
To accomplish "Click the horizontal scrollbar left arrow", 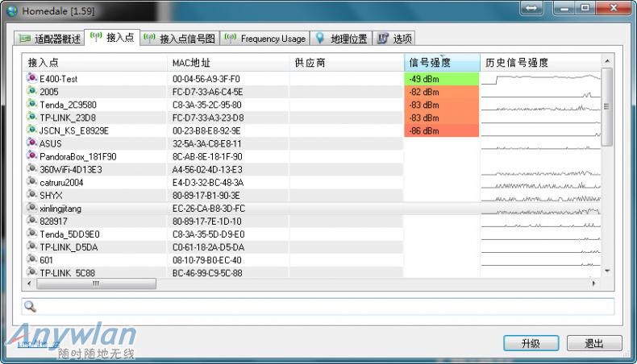I will [x=29, y=283].
